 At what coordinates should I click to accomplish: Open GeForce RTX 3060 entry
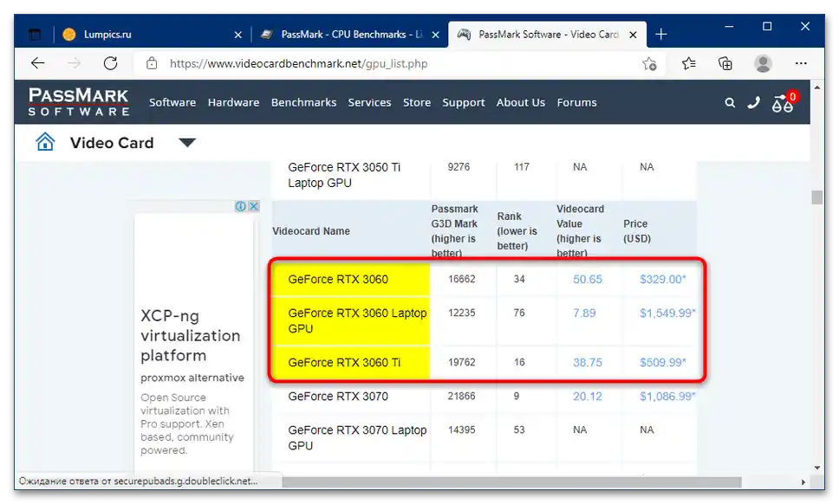[x=338, y=279]
